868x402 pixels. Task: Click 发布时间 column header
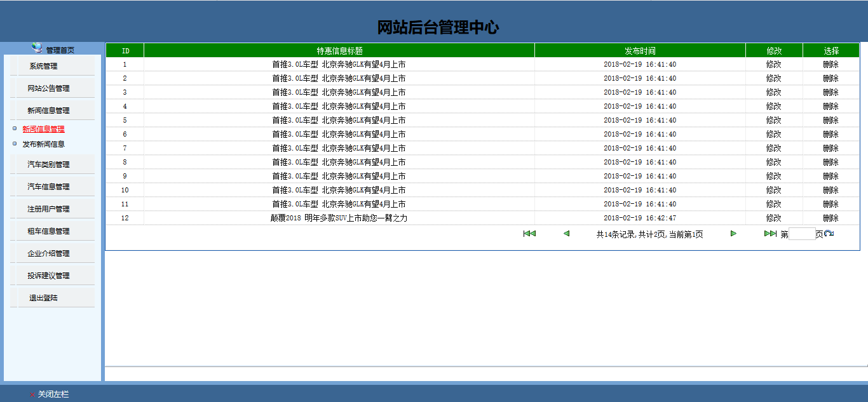point(640,51)
